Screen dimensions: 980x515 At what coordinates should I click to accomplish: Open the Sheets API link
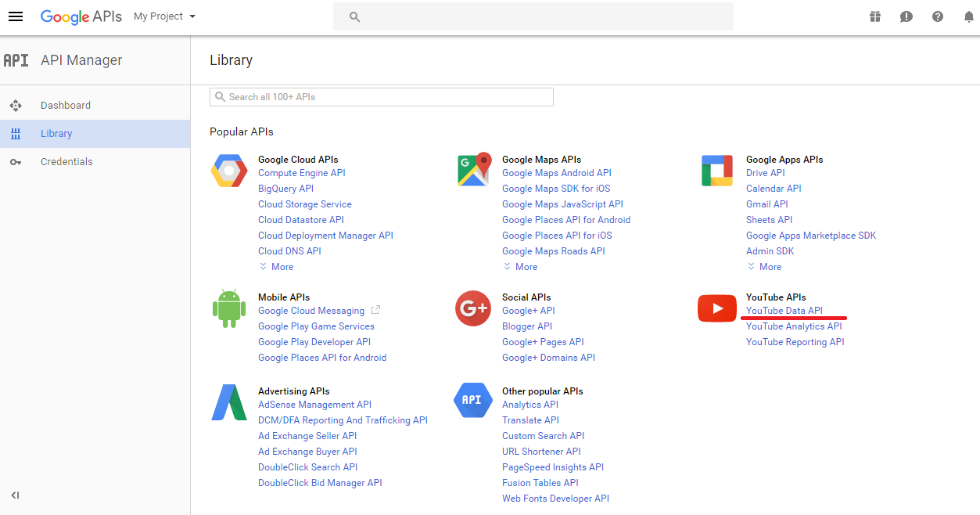(x=770, y=220)
